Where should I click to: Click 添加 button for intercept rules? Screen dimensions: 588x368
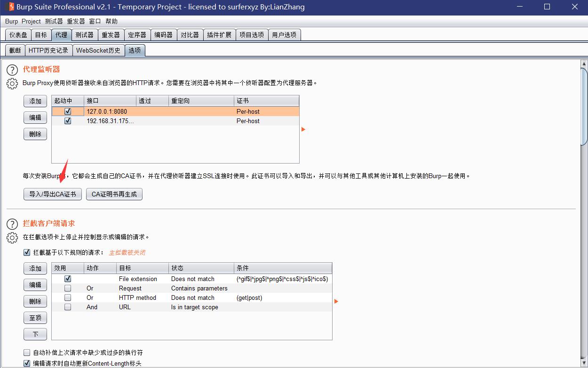pos(35,268)
